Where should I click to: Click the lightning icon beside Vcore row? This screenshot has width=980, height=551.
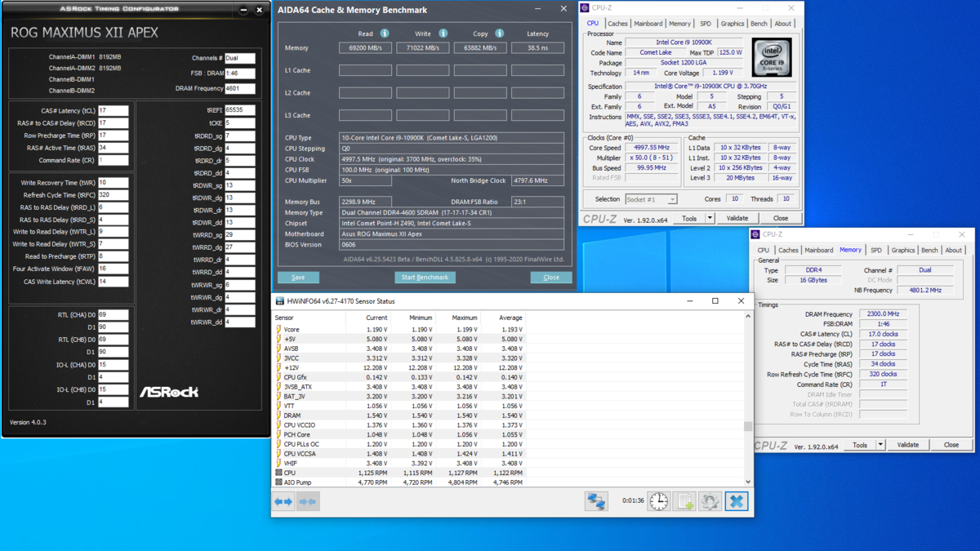point(278,330)
